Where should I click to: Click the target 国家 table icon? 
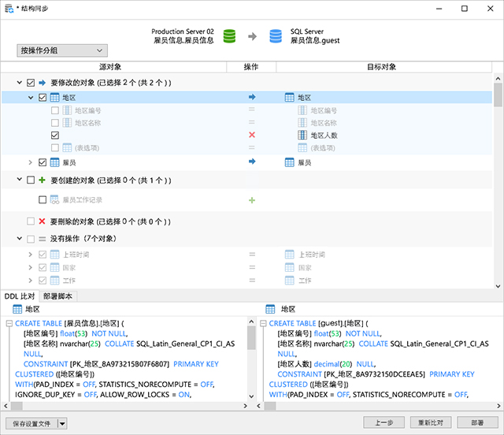(289, 267)
